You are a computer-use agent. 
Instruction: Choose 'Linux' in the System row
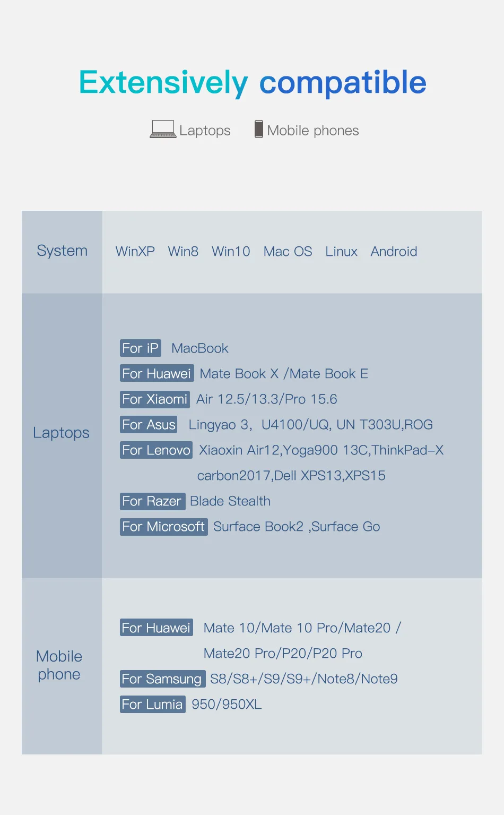341,252
